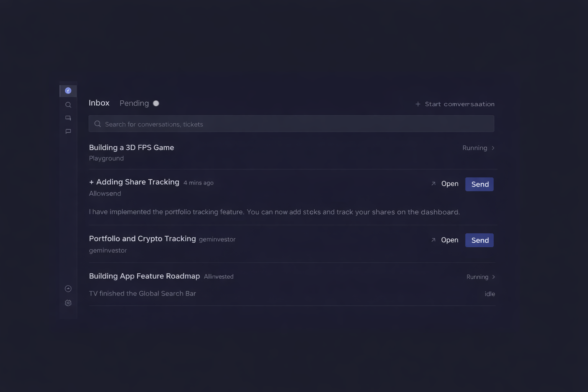Click the plus icon next to Start conversation
Screen dimensions: 588x392
418,104
